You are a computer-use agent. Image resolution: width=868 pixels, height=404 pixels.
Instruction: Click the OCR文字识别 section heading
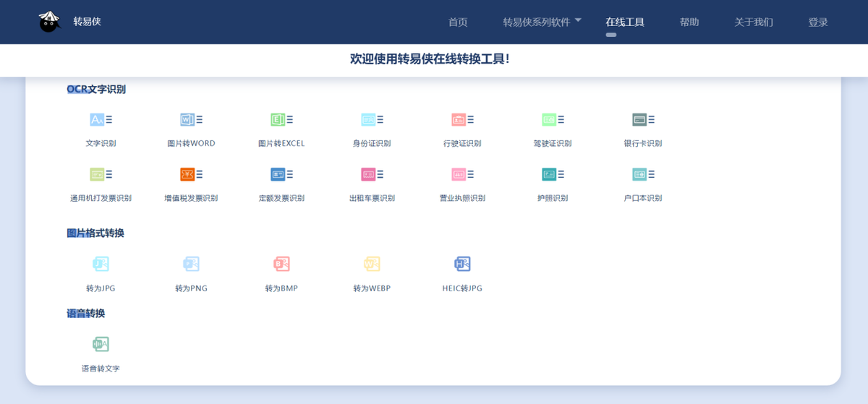96,89
